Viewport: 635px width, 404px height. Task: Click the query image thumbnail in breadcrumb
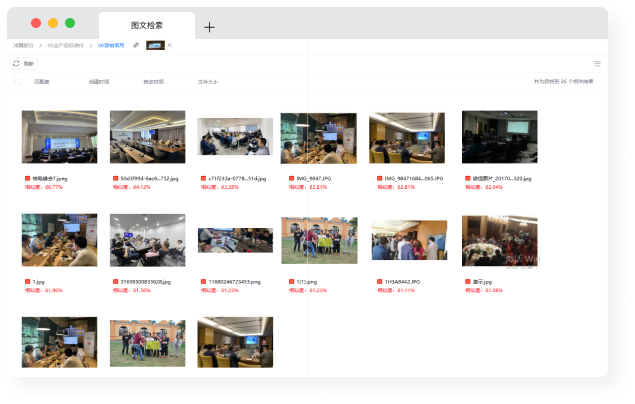point(155,45)
